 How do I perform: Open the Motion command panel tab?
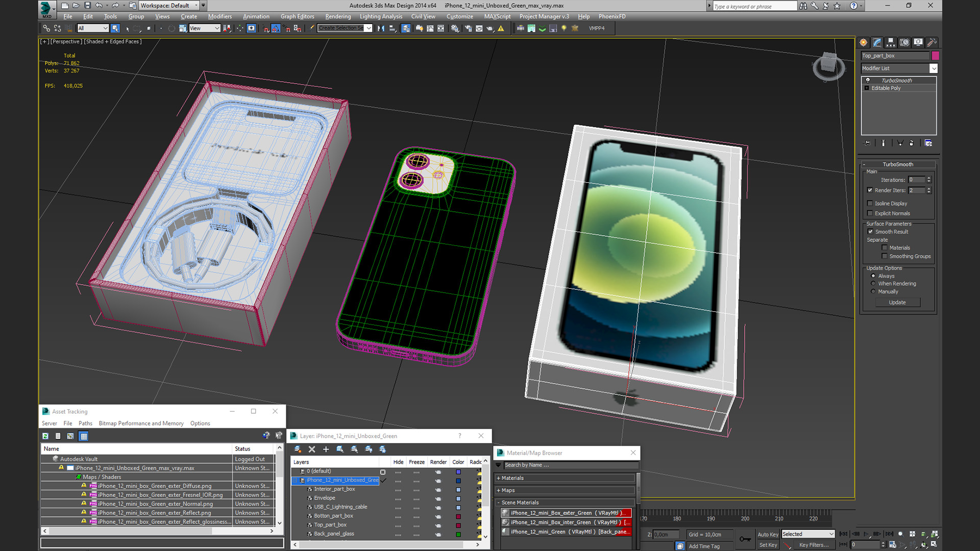pyautogui.click(x=904, y=42)
